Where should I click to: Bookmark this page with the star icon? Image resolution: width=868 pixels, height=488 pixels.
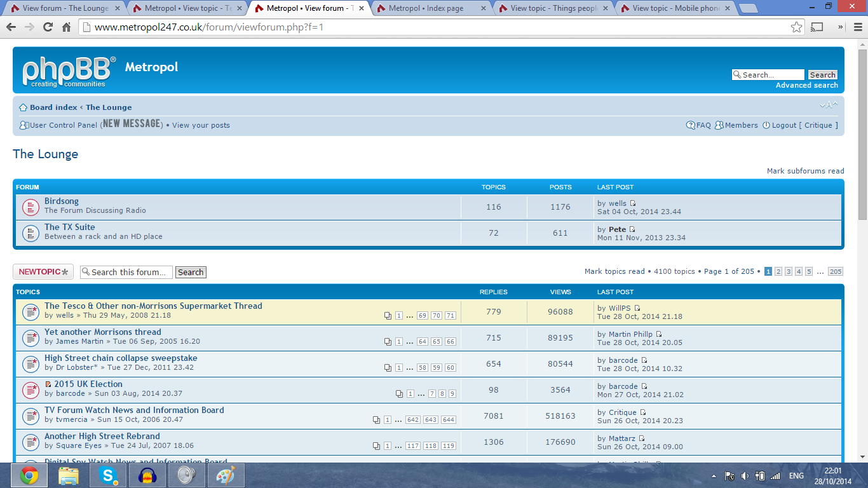tap(796, 27)
